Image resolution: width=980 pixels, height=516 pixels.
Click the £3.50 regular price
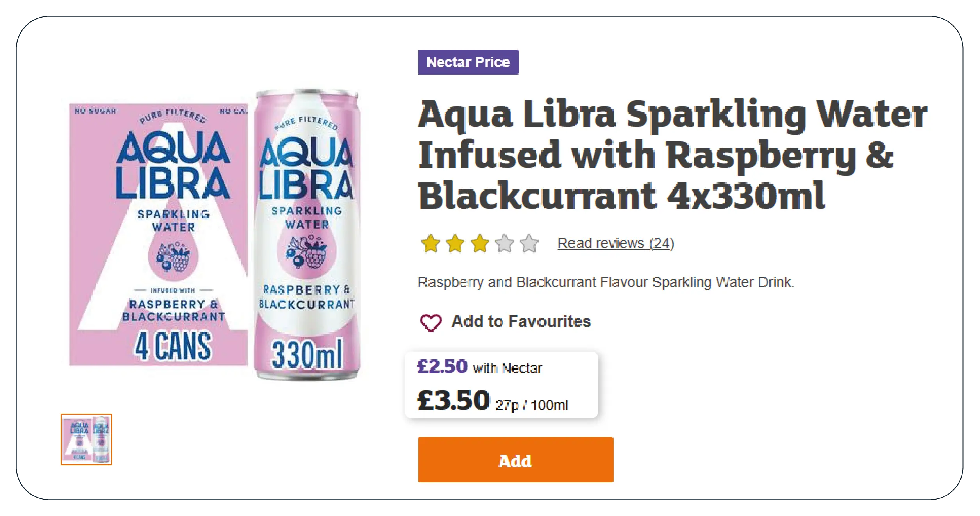[x=453, y=400]
